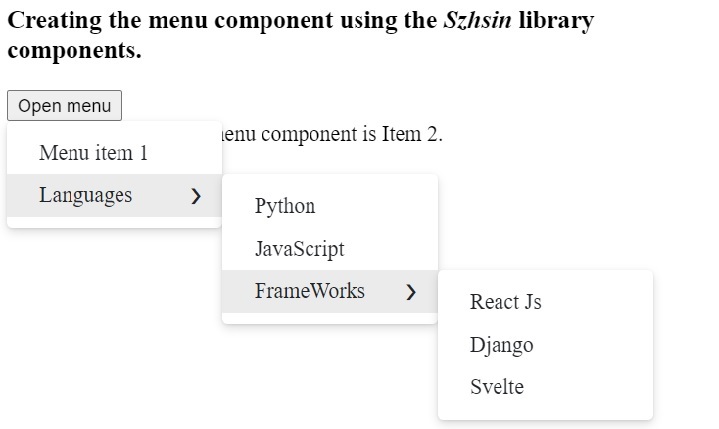Click the word components. on heading's second line
This screenshot has width=719, height=429.
point(74,51)
